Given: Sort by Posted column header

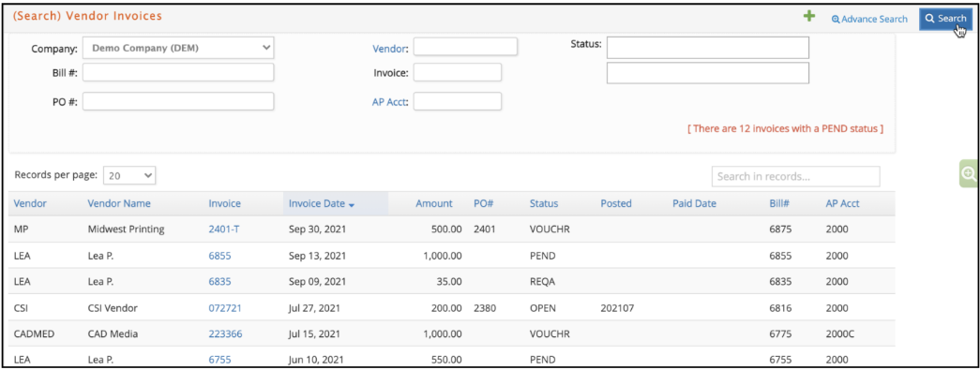Looking at the screenshot, I should click(x=616, y=203).
